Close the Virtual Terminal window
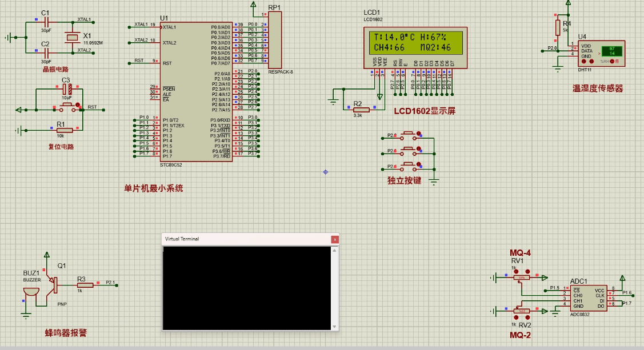Image resolution: width=644 pixels, height=350 pixels. pyautogui.click(x=335, y=239)
